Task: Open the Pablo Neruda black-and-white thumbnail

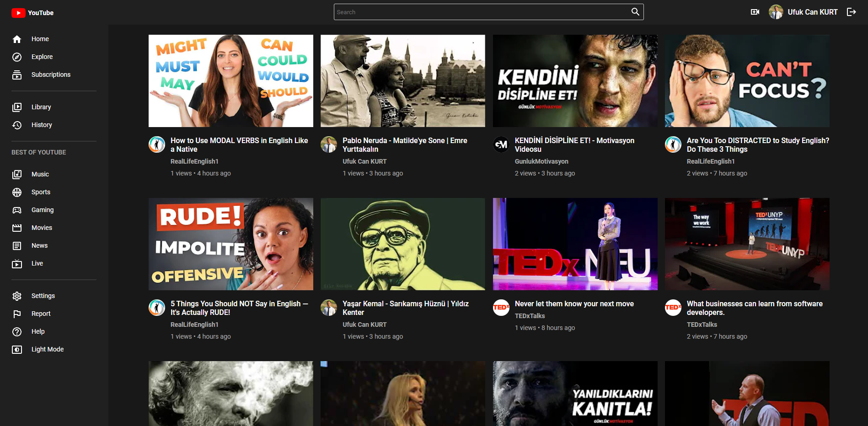Action: [x=403, y=81]
